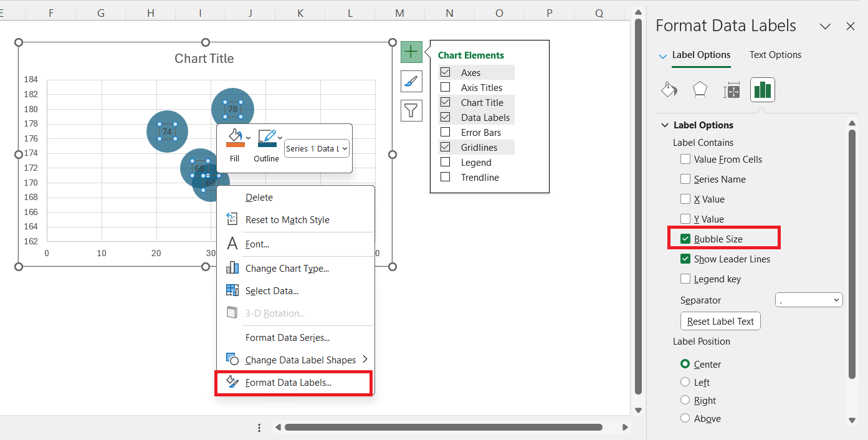The image size is (868, 440).
Task: Check the Value From Cells option
Action: 685,160
